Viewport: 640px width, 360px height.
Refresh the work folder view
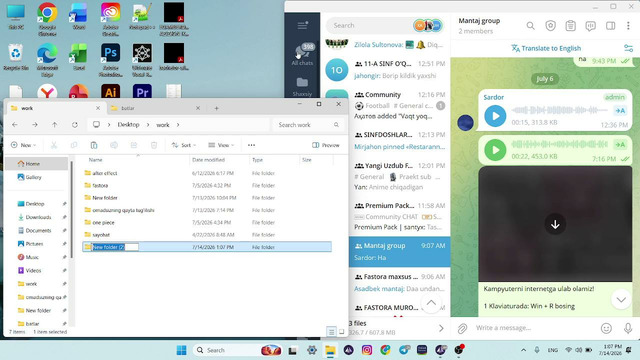(75, 125)
